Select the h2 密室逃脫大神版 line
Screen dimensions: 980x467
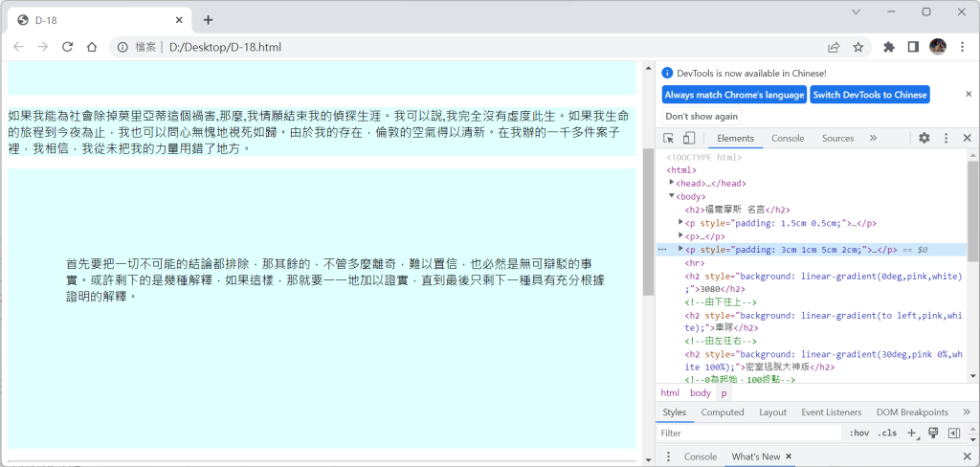click(823, 360)
